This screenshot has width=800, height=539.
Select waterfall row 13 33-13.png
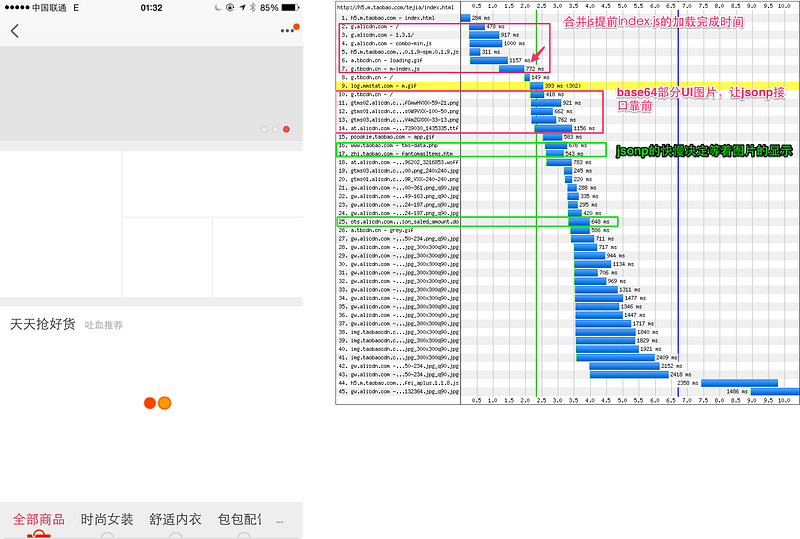click(399, 120)
